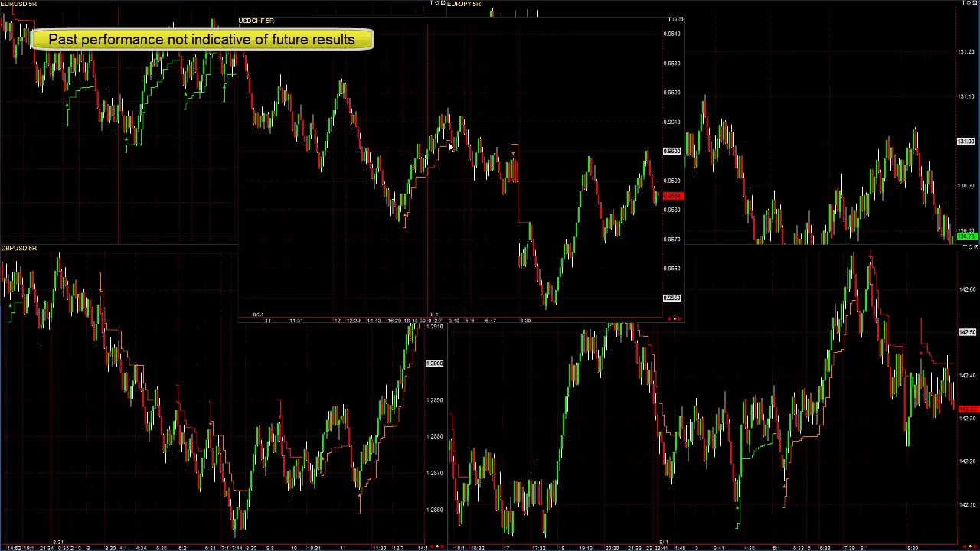Click the 14:43 time label on USDCHF axis
980x551 pixels.
pos(374,321)
